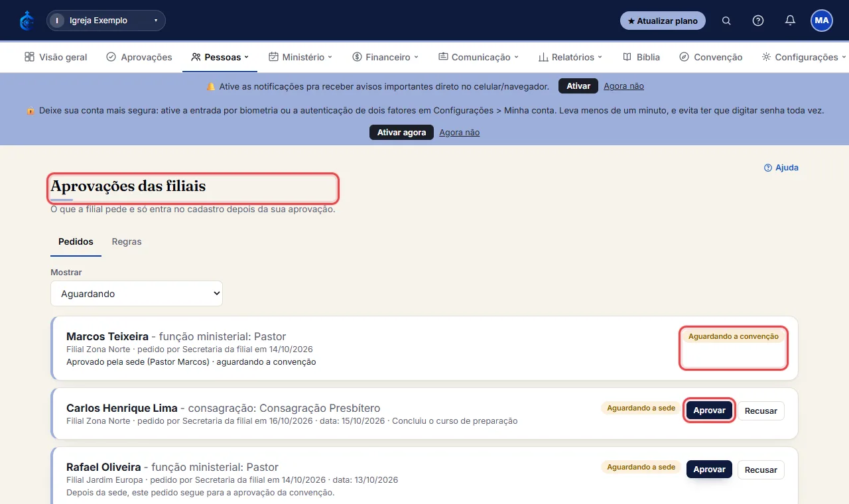
Task: Open the Igreja Exemplo church selector
Action: point(106,21)
